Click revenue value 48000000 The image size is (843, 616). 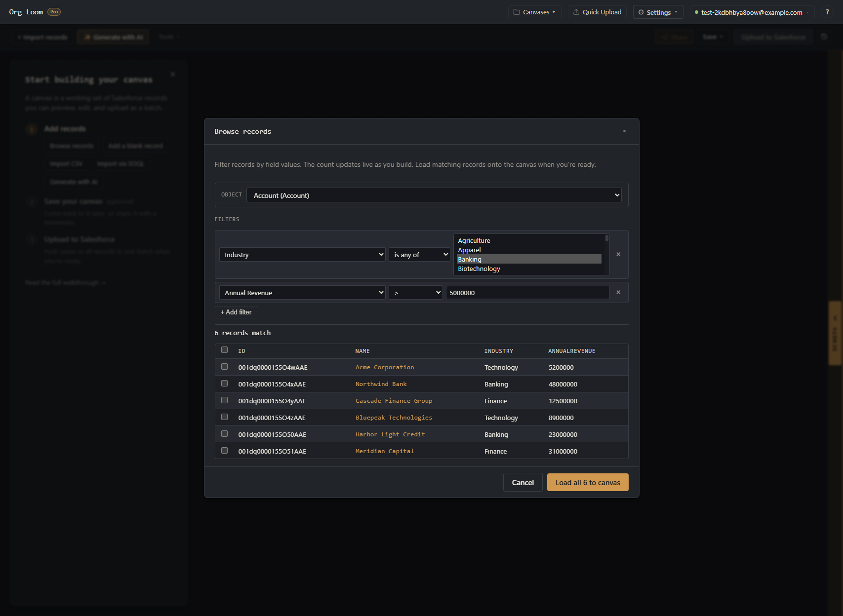click(563, 384)
